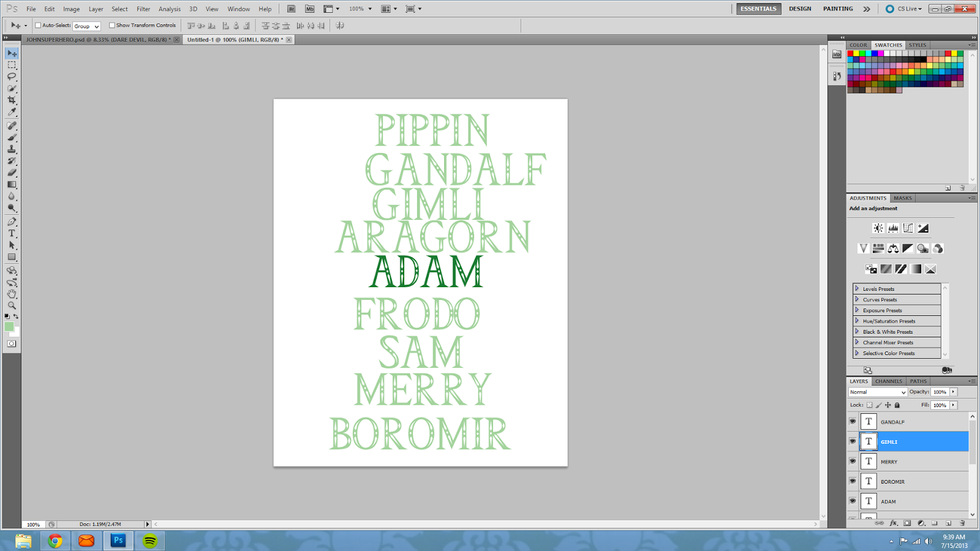
Task: Select the Essentials workspace button
Action: coord(758,9)
